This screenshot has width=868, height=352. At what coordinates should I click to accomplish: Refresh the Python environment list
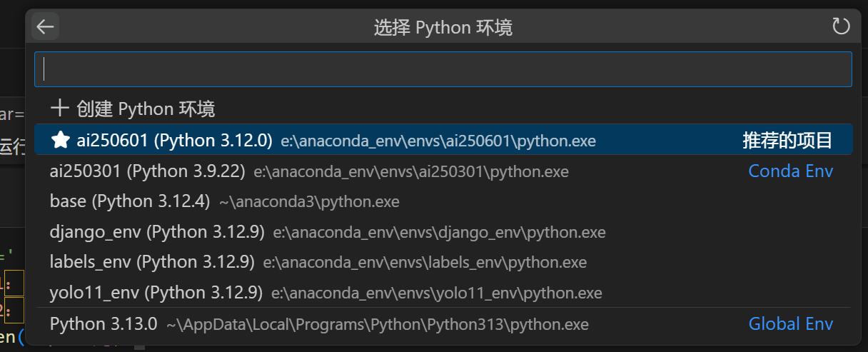point(842,27)
